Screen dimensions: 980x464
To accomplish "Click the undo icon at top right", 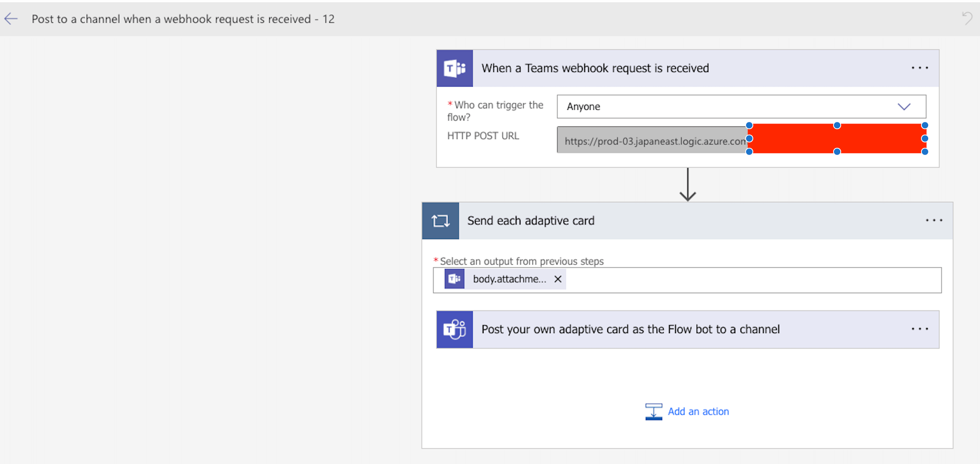I will (968, 18).
